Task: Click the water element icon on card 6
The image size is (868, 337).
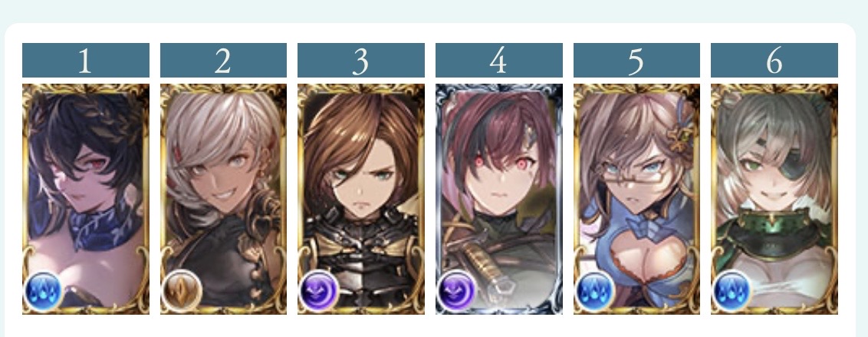Action: coord(732,290)
